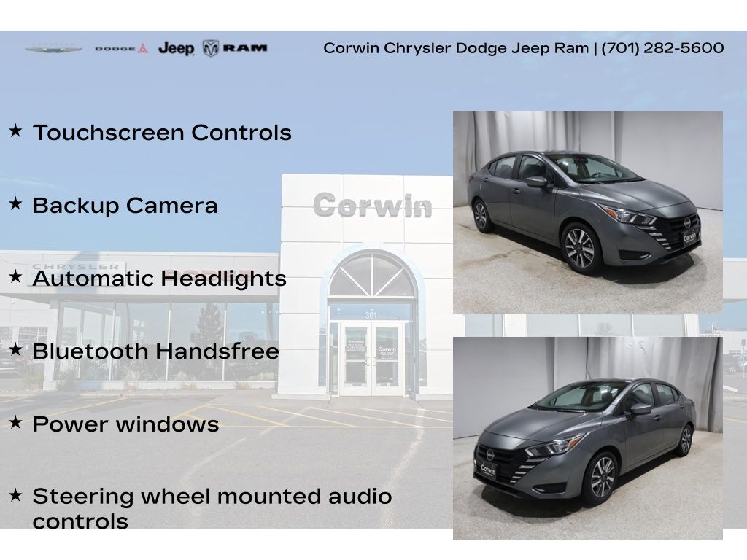Click the Ram head logo
747x560 pixels.
pos(212,49)
